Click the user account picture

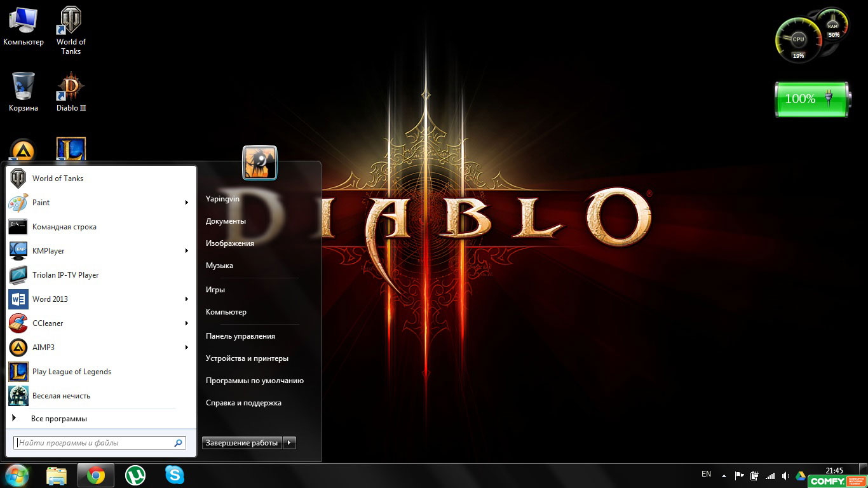pos(260,163)
